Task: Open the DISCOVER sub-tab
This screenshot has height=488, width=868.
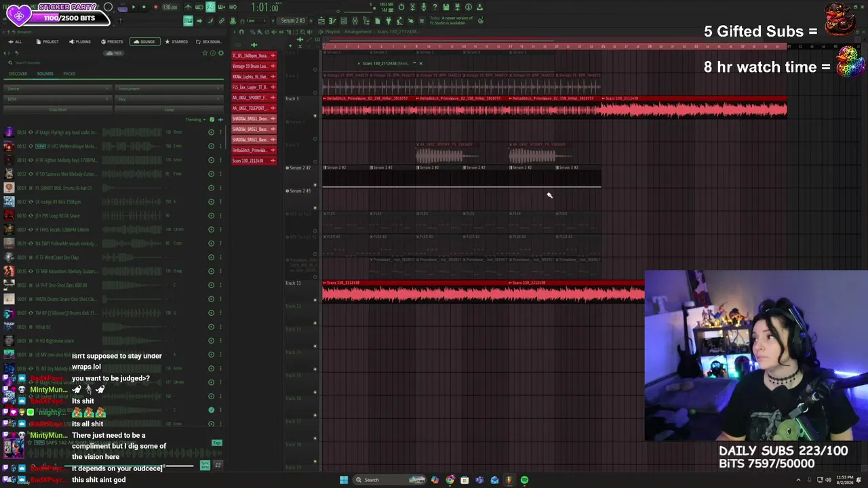Action: [18, 74]
